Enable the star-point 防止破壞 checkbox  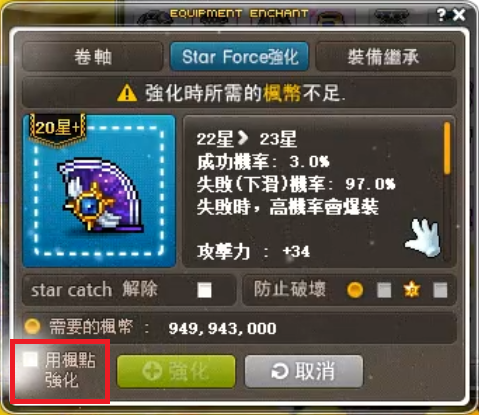(x=440, y=290)
